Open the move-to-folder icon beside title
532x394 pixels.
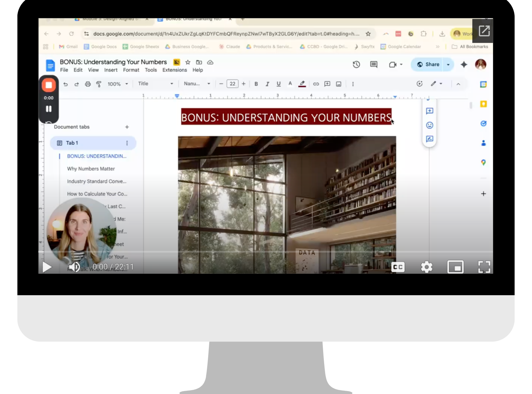pos(199,62)
